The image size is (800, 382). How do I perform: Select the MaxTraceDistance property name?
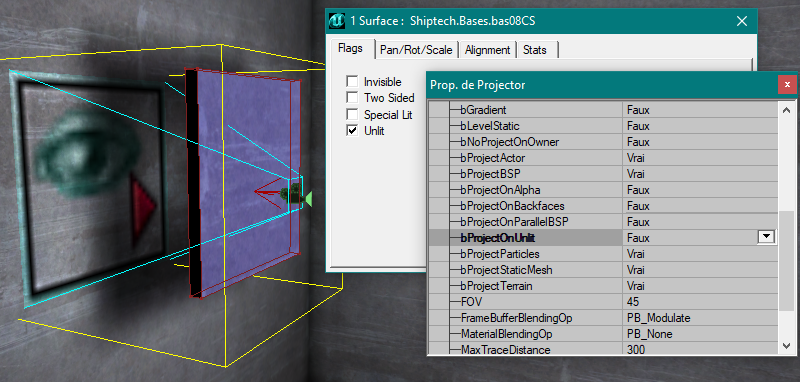pos(506,350)
